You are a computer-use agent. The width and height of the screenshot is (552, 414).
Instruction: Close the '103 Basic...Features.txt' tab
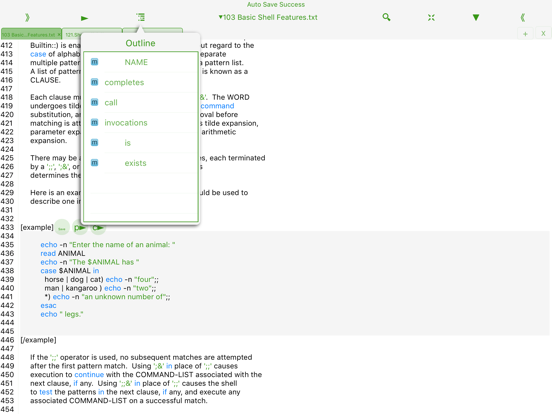click(x=59, y=34)
